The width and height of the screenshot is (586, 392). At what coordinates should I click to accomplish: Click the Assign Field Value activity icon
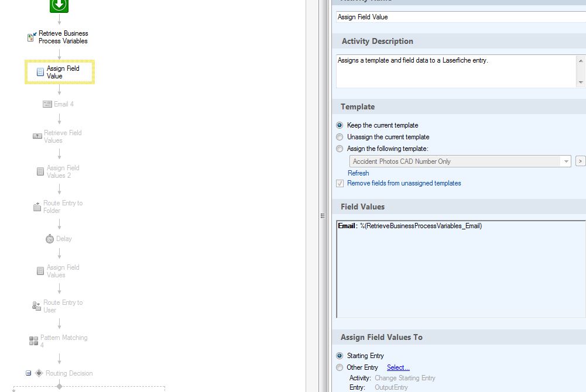[40, 72]
